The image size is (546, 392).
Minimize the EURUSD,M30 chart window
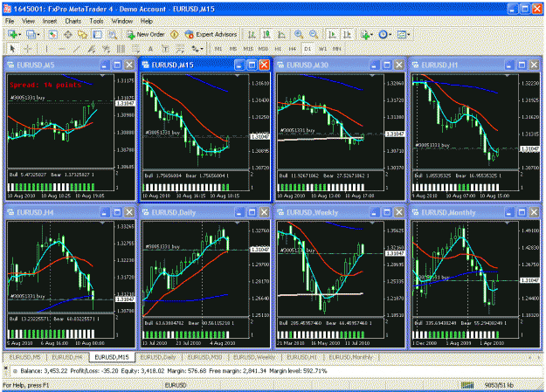click(374, 65)
